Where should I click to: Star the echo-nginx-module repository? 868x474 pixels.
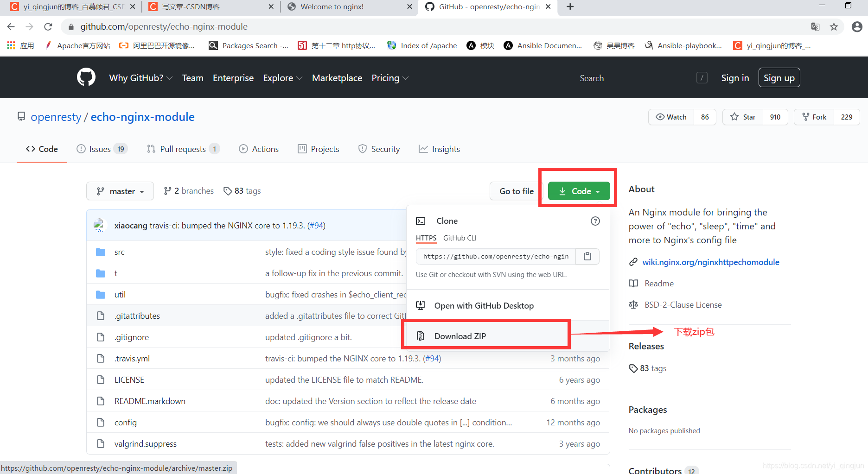tap(743, 117)
